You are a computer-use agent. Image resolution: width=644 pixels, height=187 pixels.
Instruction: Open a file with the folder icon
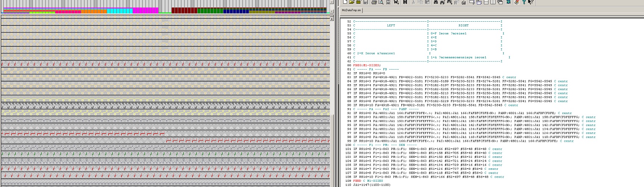[352, 2]
